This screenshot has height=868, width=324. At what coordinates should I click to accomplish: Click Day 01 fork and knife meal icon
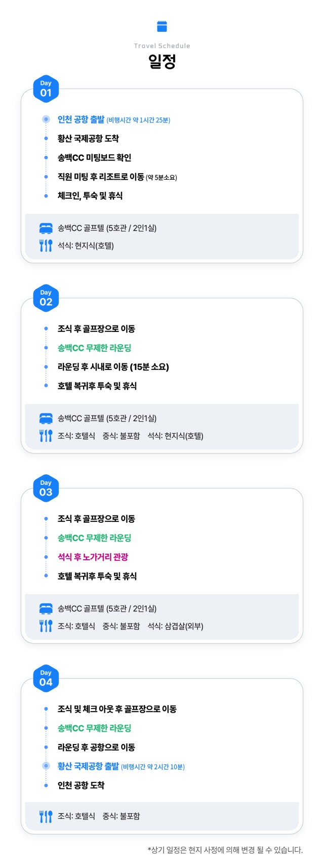pyautogui.click(x=46, y=245)
